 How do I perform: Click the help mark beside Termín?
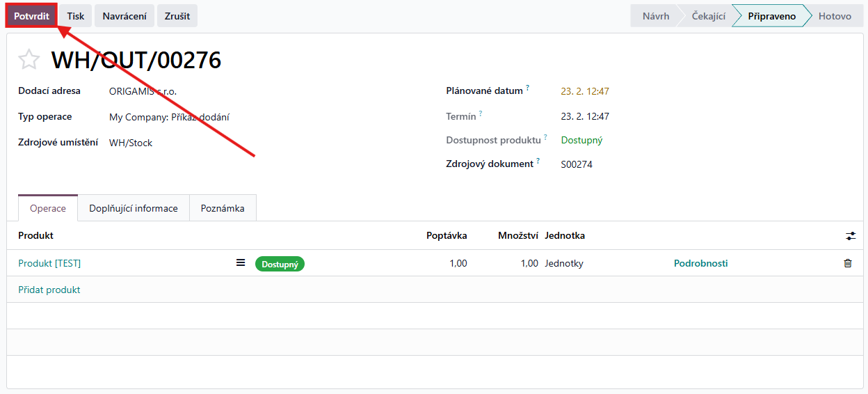481,113
